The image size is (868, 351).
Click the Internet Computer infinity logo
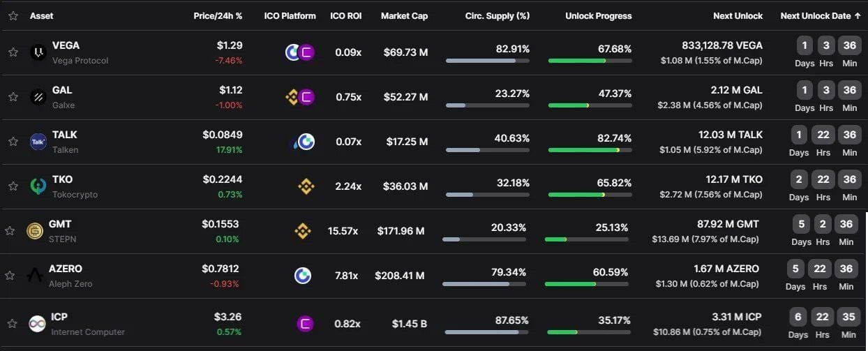(37, 324)
